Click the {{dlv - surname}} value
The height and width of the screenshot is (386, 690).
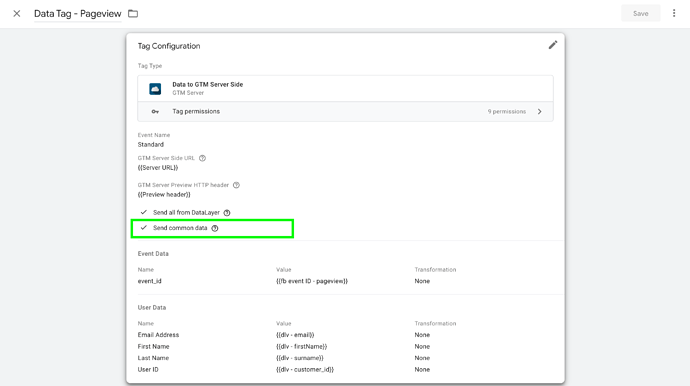tap(300, 358)
